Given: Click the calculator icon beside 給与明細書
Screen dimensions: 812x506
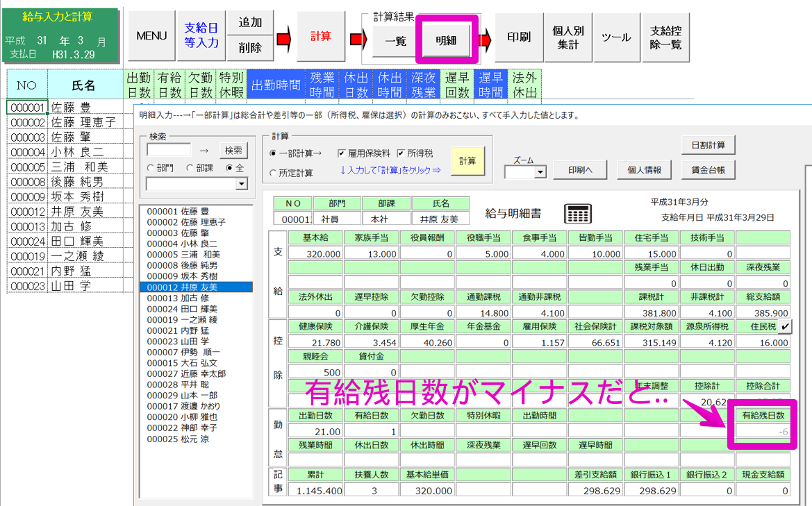Looking at the screenshot, I should (579, 213).
